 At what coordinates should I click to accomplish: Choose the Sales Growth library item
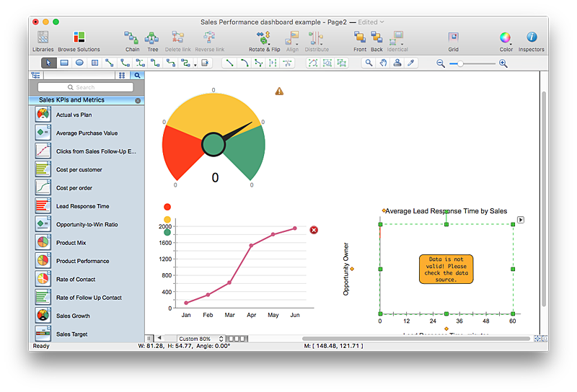click(x=73, y=316)
